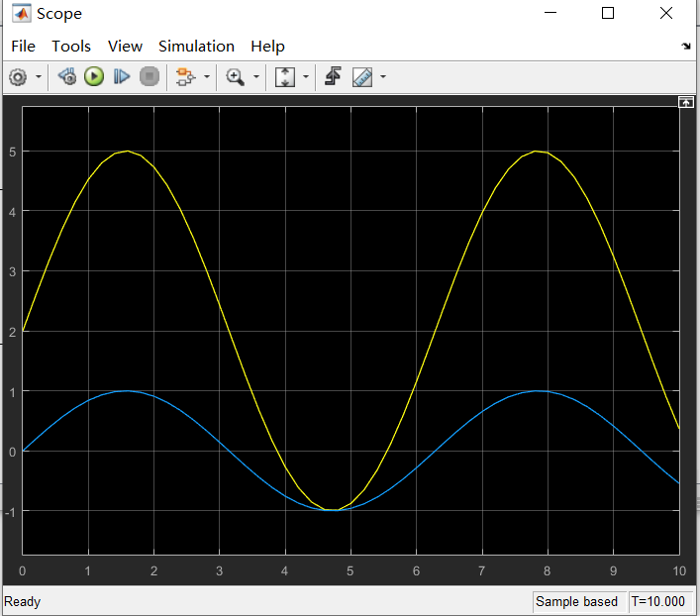Image resolution: width=700 pixels, height=616 pixels.
Task: Click the Step Back button
Action: click(x=67, y=76)
